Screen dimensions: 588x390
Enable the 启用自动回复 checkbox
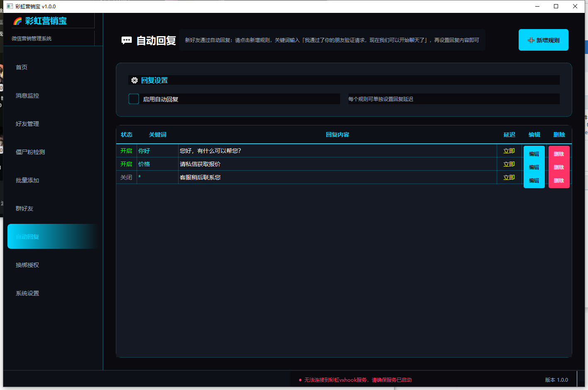tap(134, 99)
